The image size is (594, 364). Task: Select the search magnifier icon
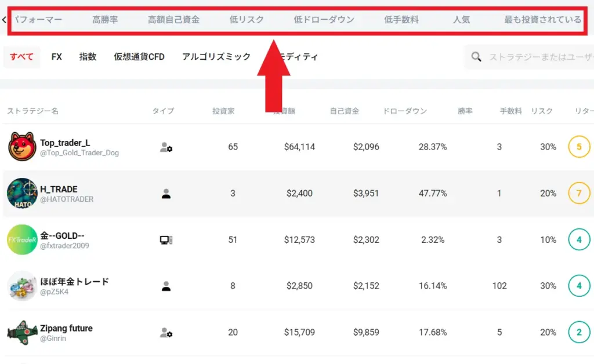point(476,57)
